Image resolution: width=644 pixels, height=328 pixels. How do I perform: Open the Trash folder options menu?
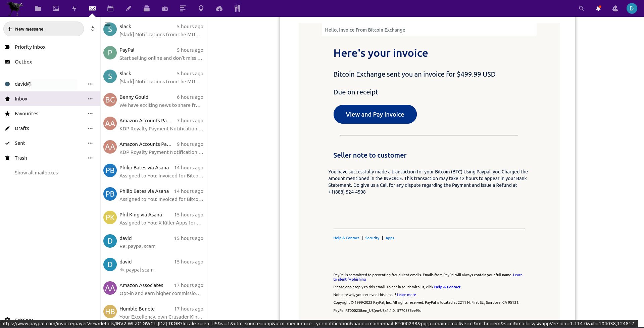[90, 158]
